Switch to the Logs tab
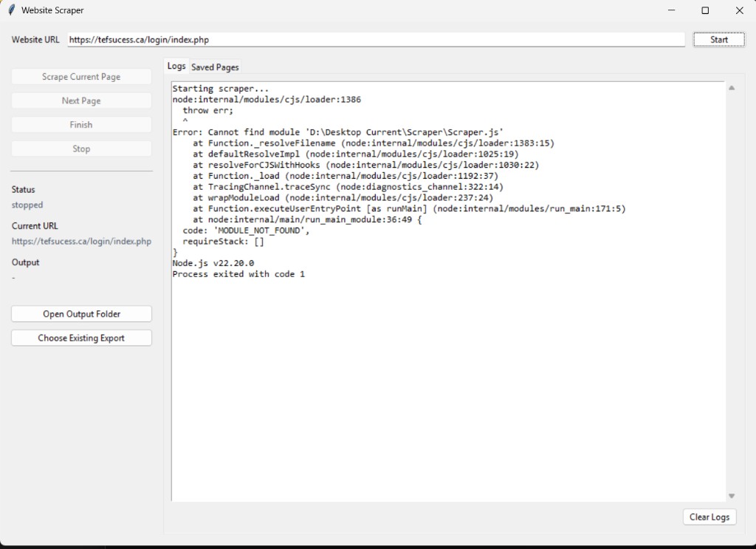Screen dimensions: 756x549 (x=176, y=66)
